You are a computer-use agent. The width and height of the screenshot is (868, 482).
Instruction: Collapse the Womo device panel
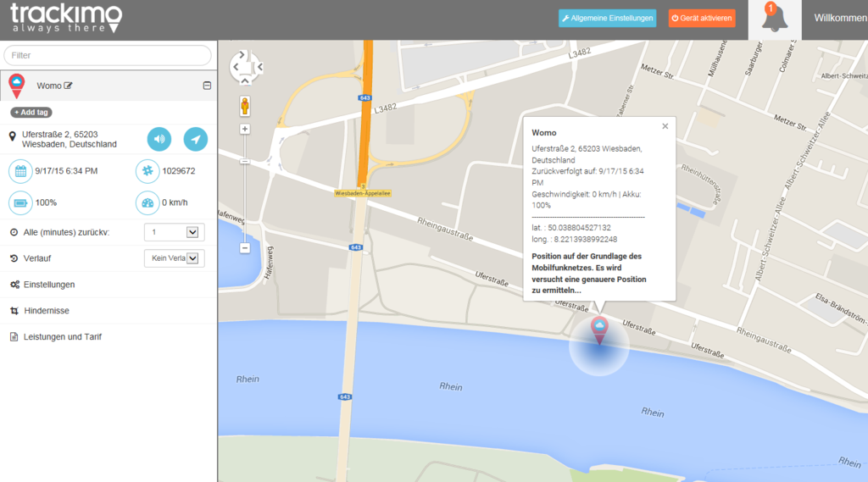(206, 86)
